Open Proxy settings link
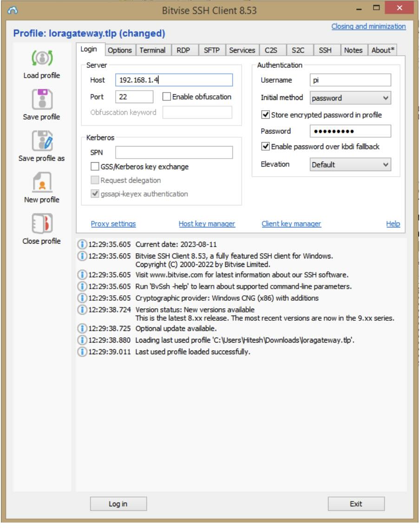This screenshot has height=530, width=420. coord(113,224)
